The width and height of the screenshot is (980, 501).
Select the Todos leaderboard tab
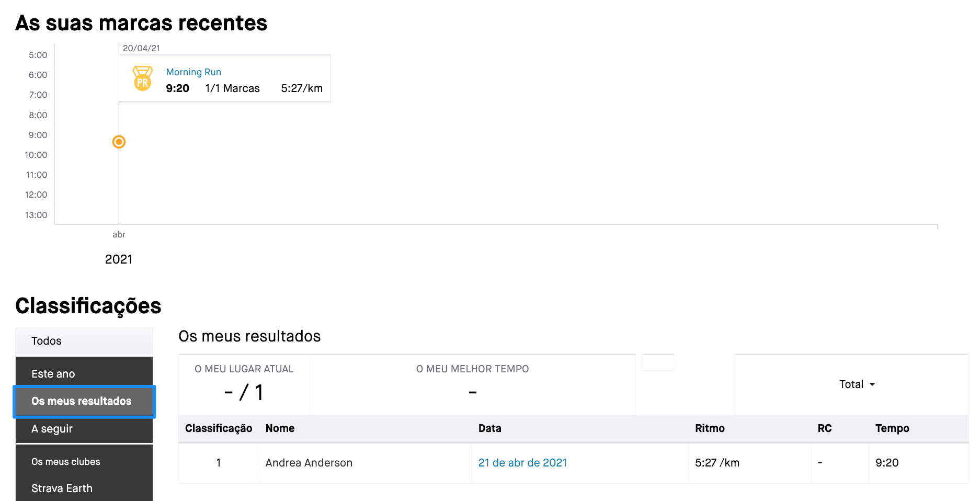click(84, 341)
